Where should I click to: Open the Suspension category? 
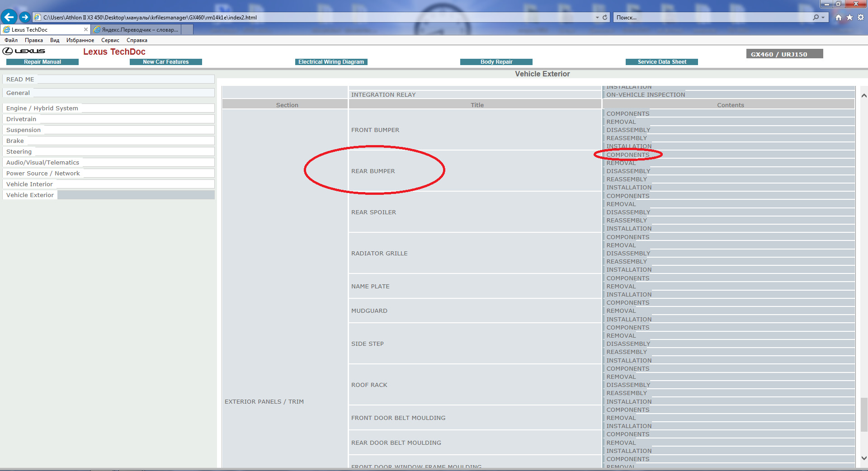pyautogui.click(x=108, y=130)
